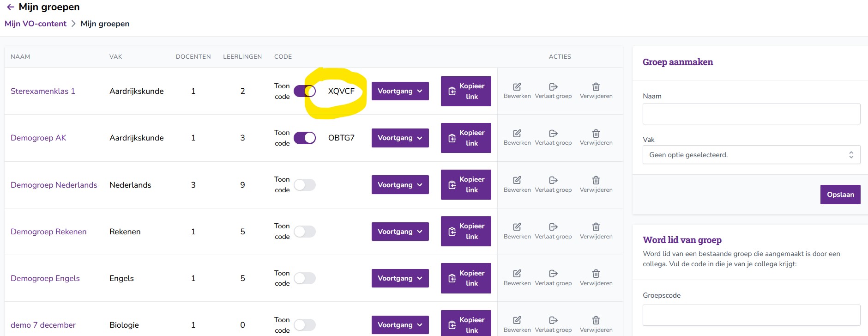Go to Mijn VO-content breadcrumb
This screenshot has height=336, width=868.
pos(36,24)
